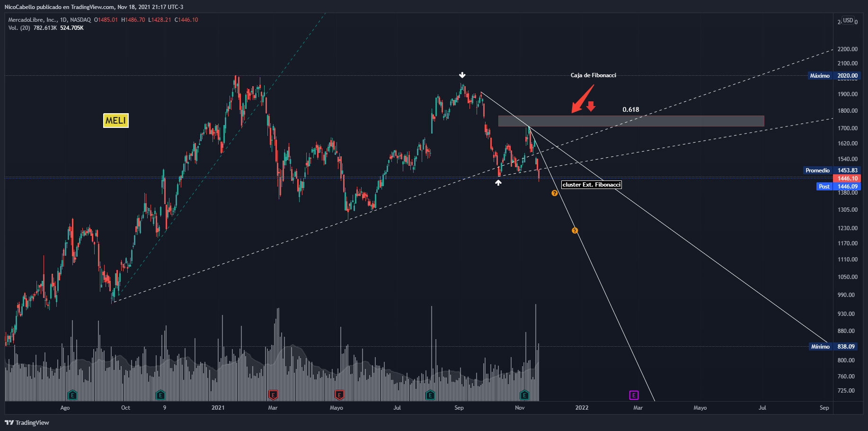Click the TradingView logo
Viewport: 868px width, 431px height.
point(27,422)
